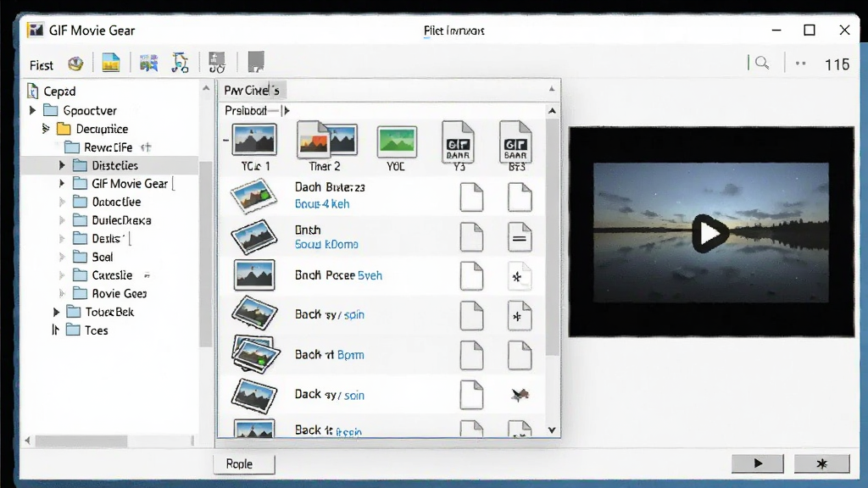Click the star button in the bottom right
Viewport: 868px width, 488px height.
(x=822, y=463)
